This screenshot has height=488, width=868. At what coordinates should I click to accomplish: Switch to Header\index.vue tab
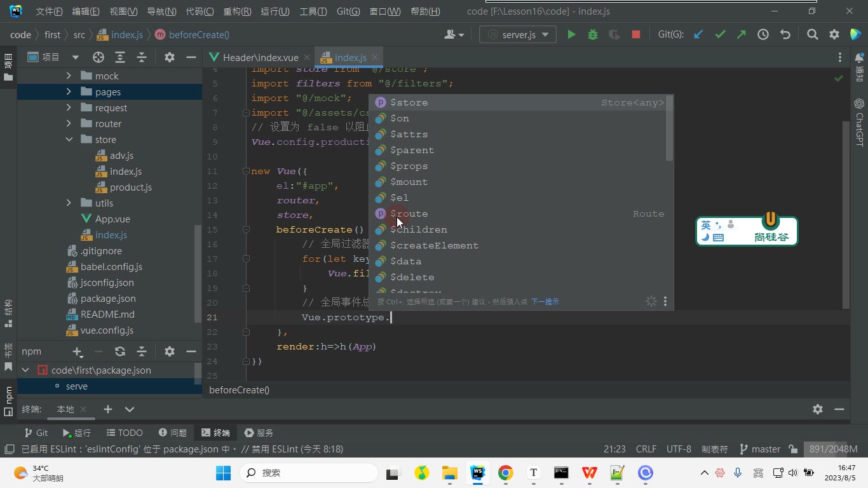coord(260,57)
